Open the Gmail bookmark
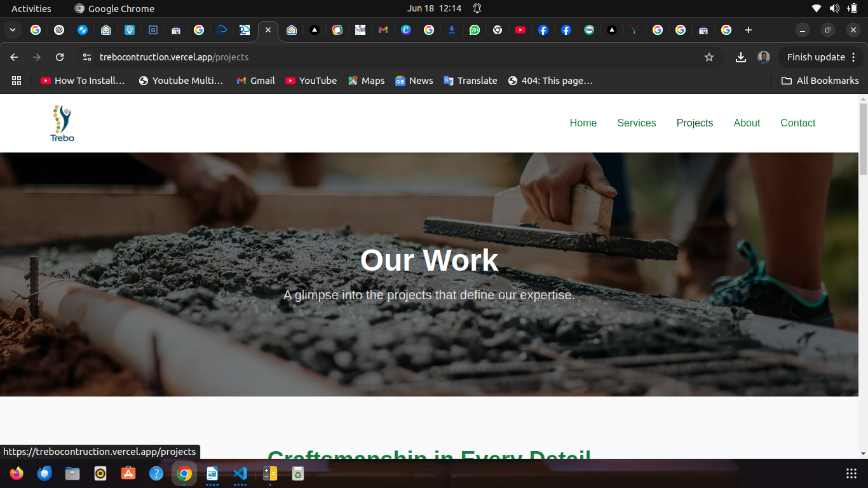This screenshot has width=868, height=488. tap(255, 81)
